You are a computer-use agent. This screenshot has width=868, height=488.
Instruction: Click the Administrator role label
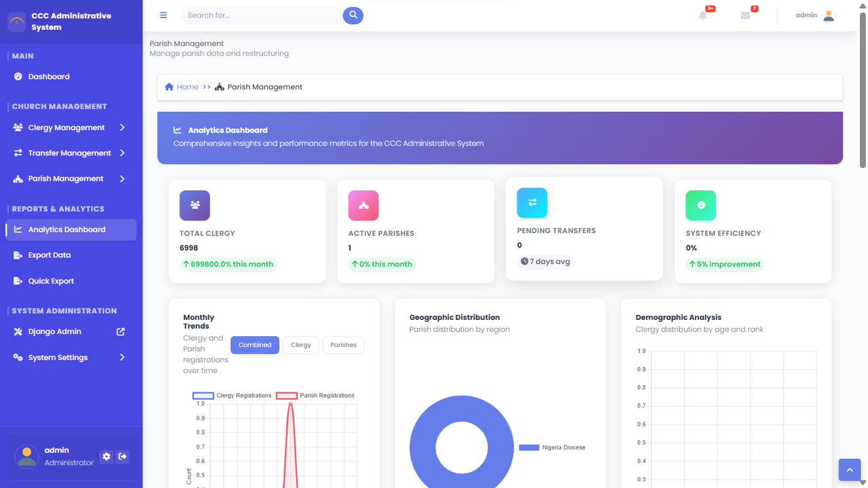click(69, 463)
